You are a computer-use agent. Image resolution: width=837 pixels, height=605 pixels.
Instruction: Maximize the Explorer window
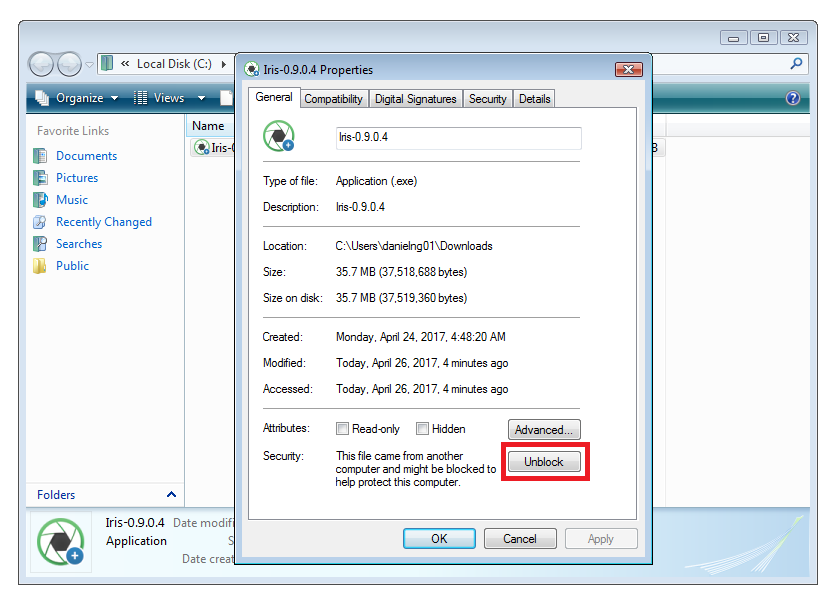pos(763,37)
